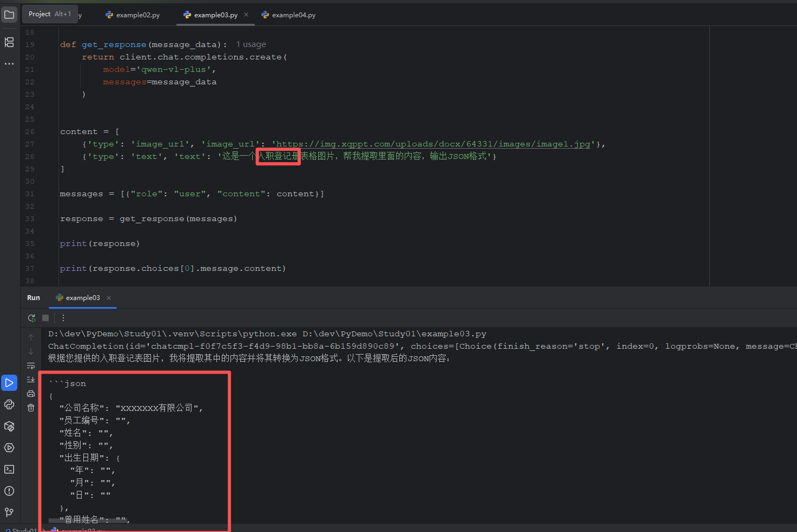Click the 'content = [' assignment on line 26
The height and width of the screenshot is (532, 797).
(x=90, y=131)
